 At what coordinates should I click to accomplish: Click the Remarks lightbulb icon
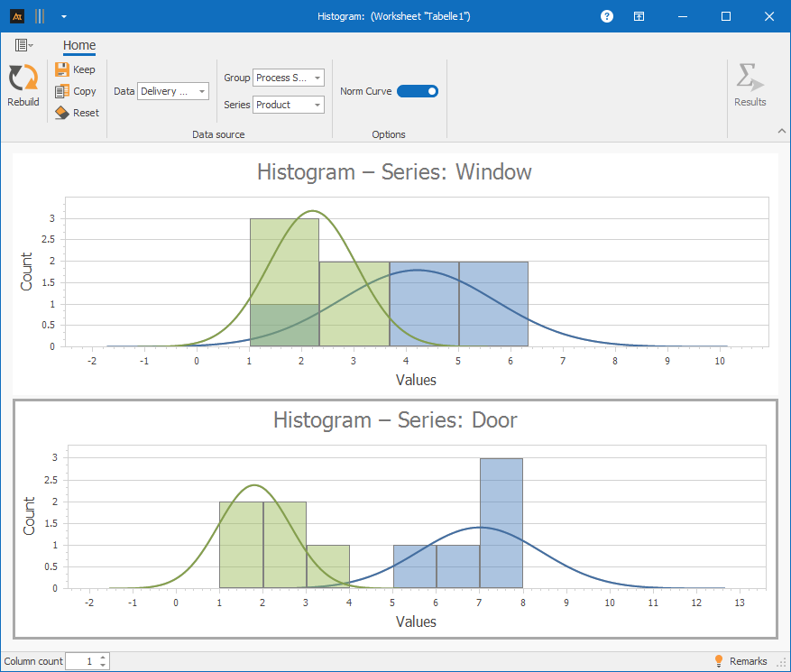coord(719,661)
